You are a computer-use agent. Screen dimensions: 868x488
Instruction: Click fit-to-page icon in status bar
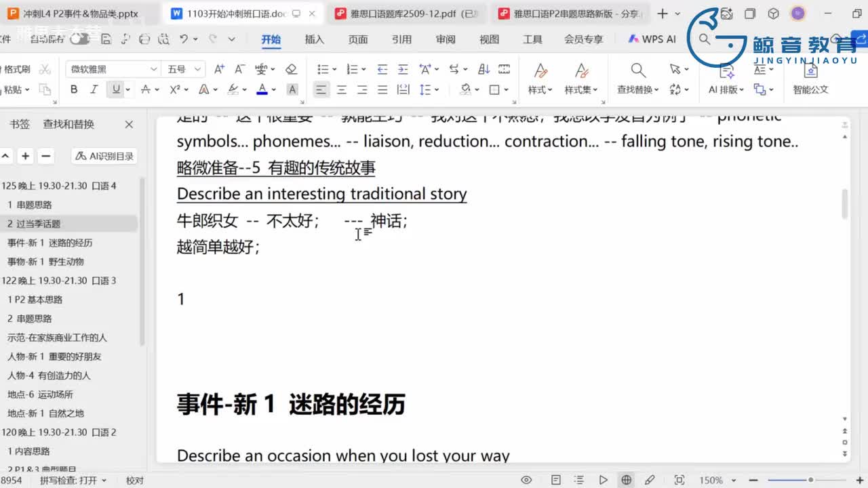click(679, 480)
